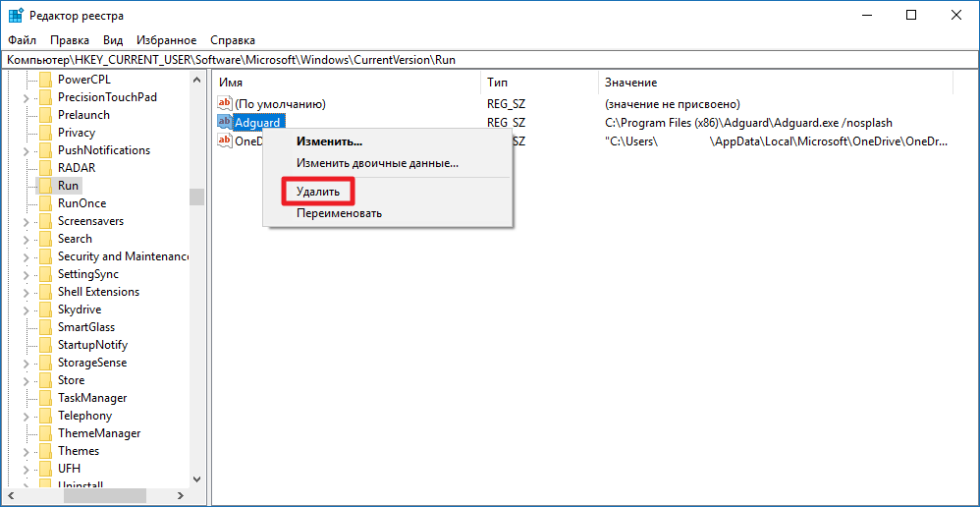Choose Удалить from the context menu
Viewport: 980px width, 507px height.
(x=318, y=192)
